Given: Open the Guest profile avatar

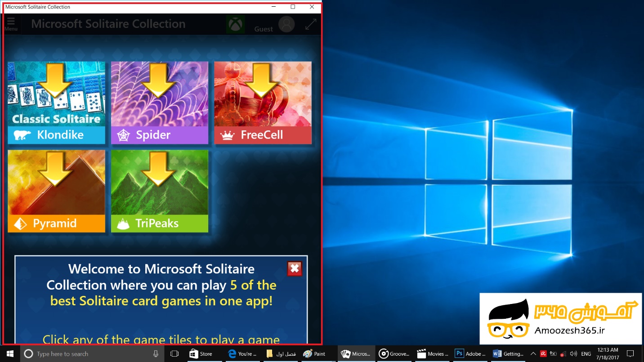Looking at the screenshot, I should click(x=286, y=24).
